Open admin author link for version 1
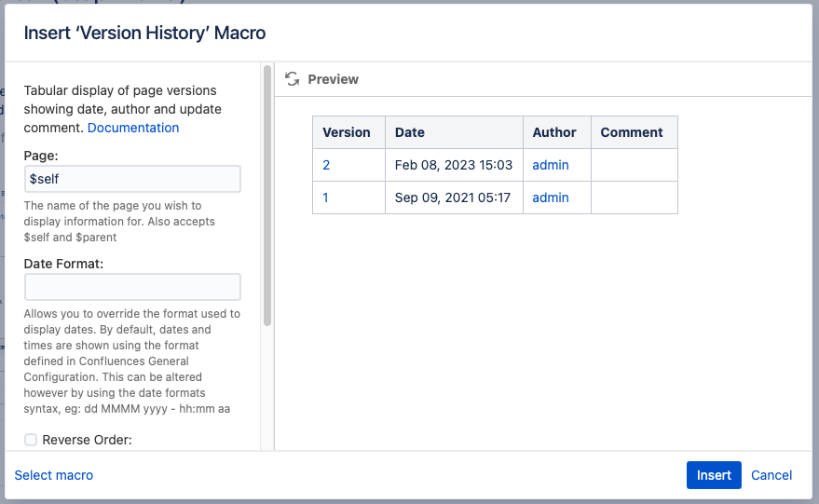 [551, 198]
